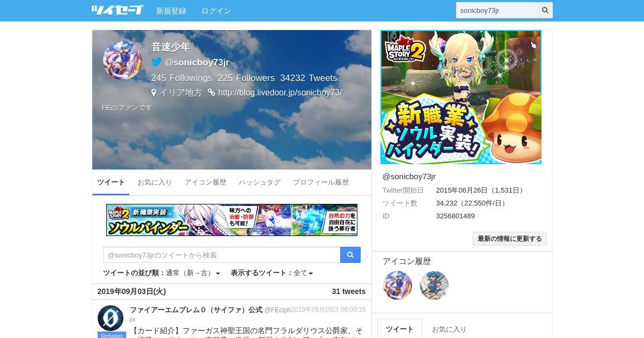
Task: Open 新規登録 in the header
Action: 171,11
